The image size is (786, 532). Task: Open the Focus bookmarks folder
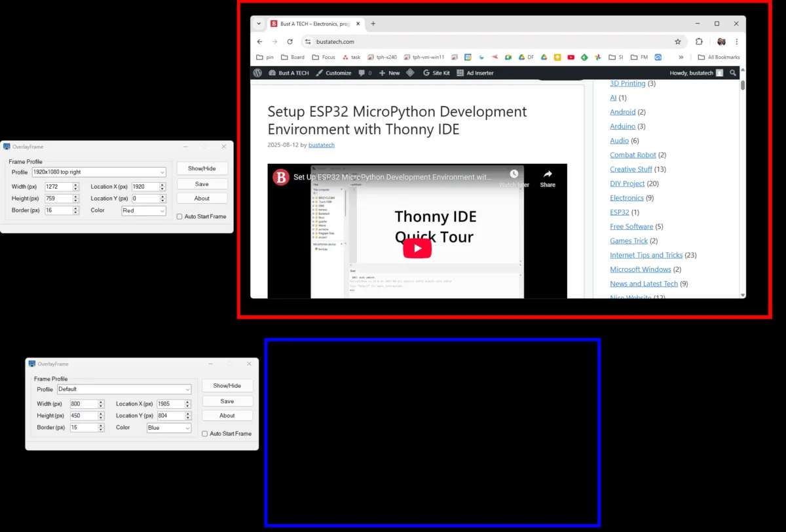(324, 57)
